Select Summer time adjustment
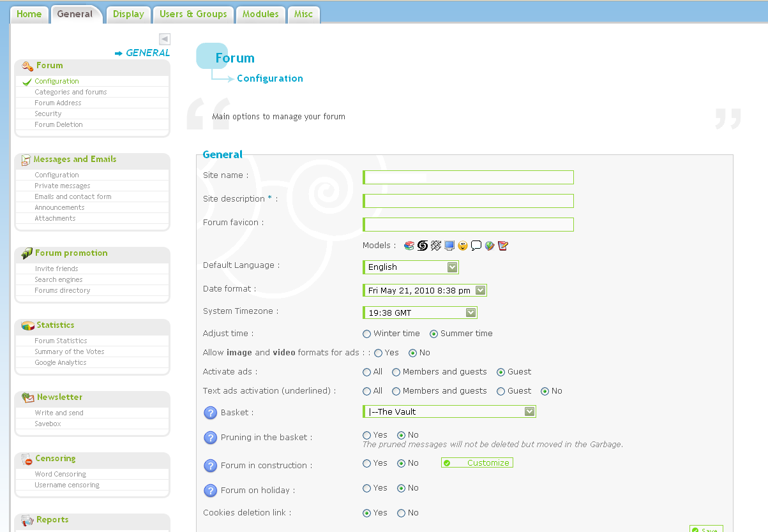 [434, 334]
